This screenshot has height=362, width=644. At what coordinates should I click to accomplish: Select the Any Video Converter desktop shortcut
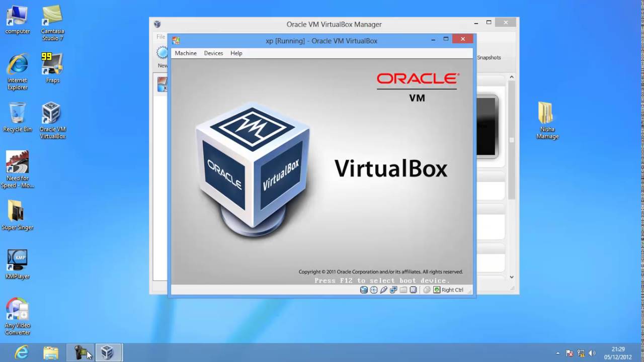(x=18, y=317)
